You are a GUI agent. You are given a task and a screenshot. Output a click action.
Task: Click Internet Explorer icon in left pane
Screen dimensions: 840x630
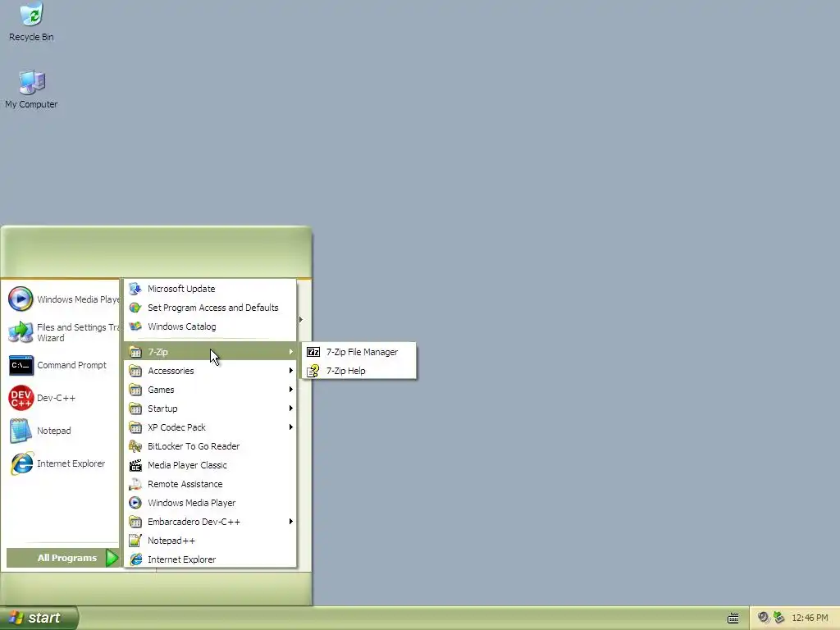click(x=21, y=463)
